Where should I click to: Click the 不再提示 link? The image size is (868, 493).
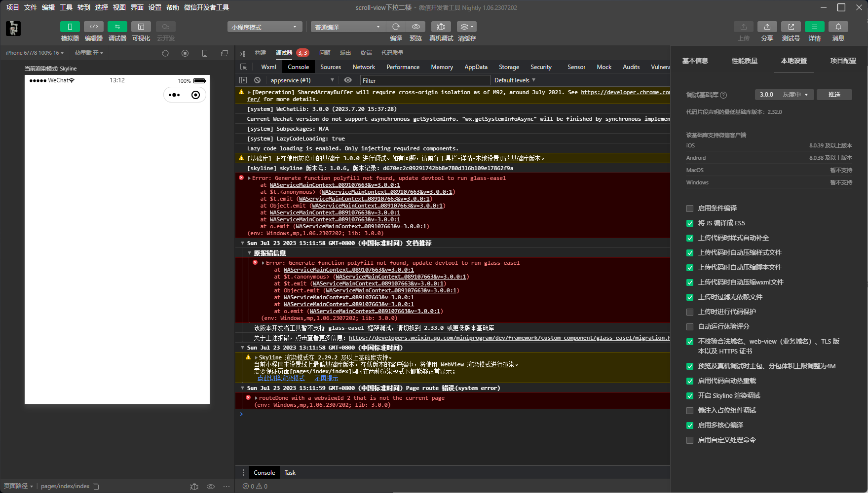point(326,378)
